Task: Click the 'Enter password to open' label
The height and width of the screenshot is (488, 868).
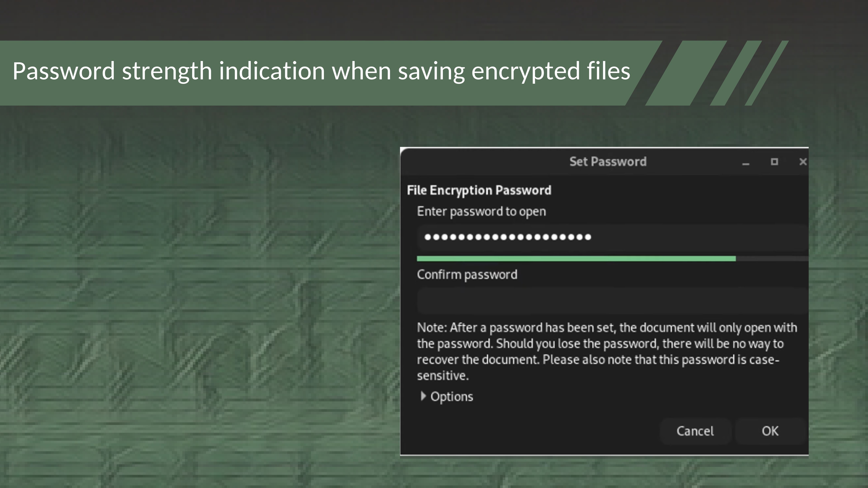Action: coord(481,211)
